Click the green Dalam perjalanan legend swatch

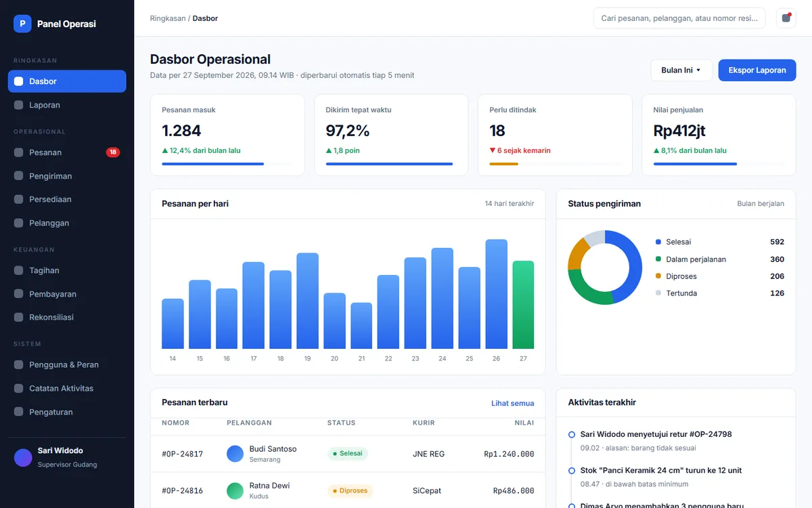click(x=658, y=259)
